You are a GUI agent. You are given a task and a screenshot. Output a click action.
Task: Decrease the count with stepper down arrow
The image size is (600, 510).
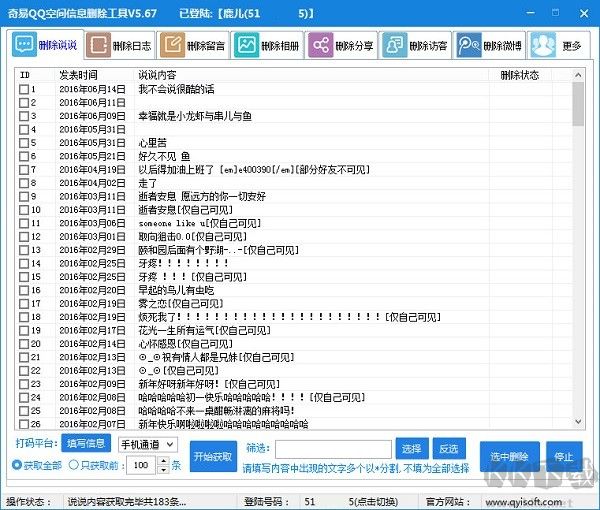click(x=163, y=469)
